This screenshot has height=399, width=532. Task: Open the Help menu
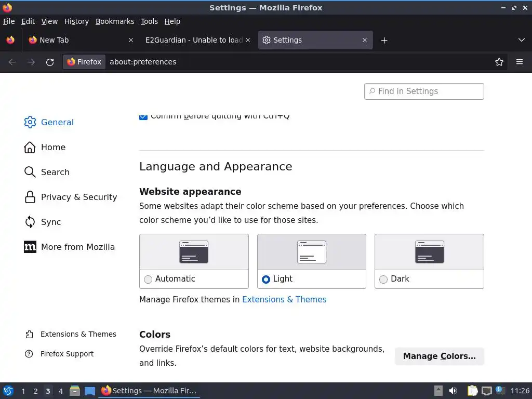172,21
